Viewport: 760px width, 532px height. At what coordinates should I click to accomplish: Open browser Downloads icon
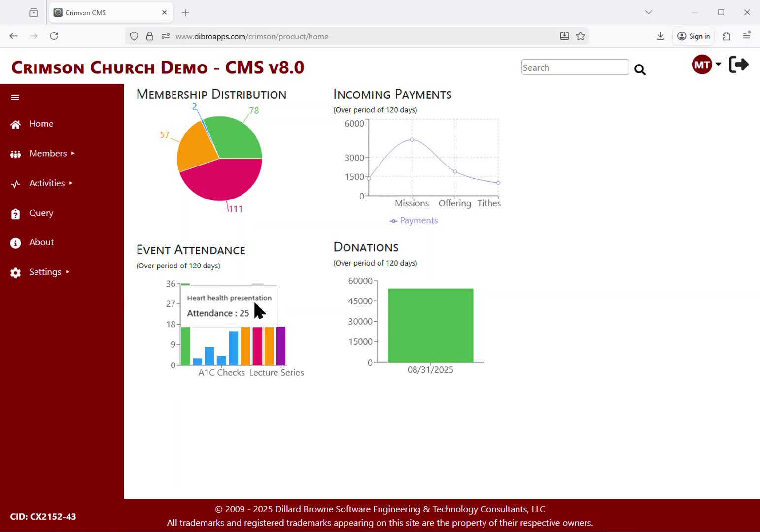[660, 36]
